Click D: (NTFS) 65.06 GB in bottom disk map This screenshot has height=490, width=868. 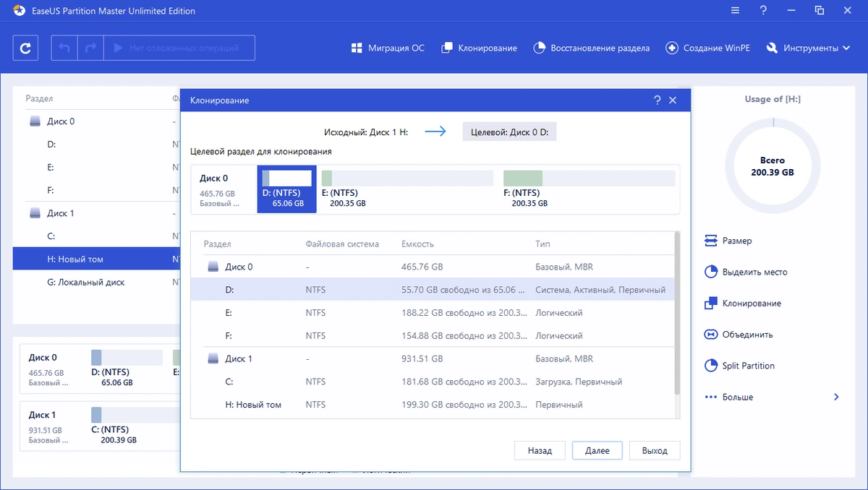click(x=127, y=368)
